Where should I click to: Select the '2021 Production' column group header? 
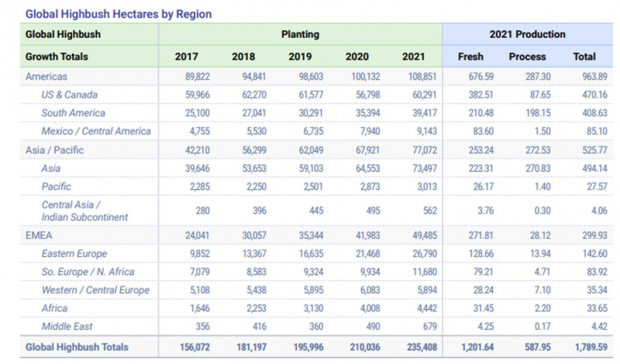[x=527, y=34]
